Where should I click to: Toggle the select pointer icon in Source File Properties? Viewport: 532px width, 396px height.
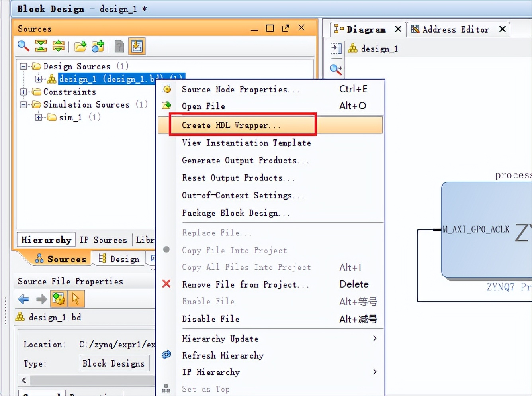[76, 299]
